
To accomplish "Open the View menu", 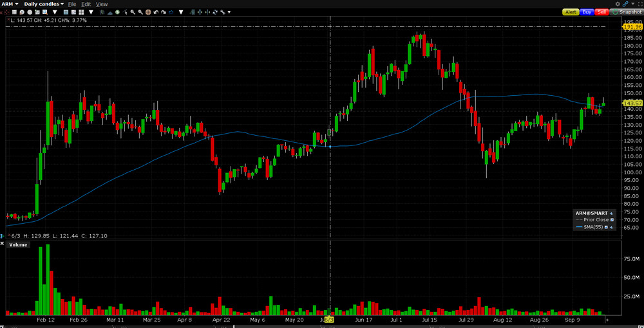I will 102,4.
